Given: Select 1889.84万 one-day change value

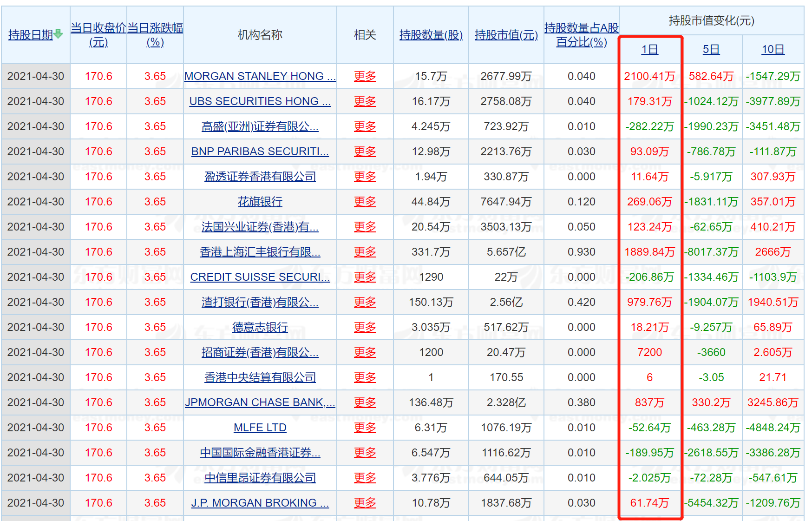Looking at the screenshot, I should [x=649, y=252].
